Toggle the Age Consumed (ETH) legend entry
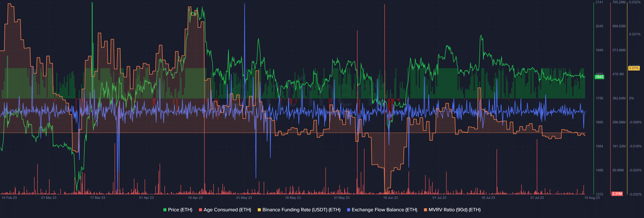644x218 pixels. click(225, 210)
